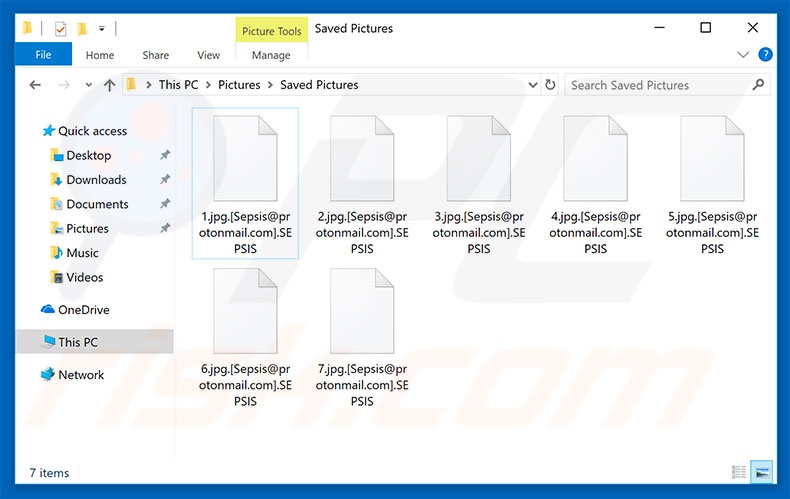Click the pin icon beside Pictures
The height and width of the screenshot is (499, 790).
coord(165,228)
